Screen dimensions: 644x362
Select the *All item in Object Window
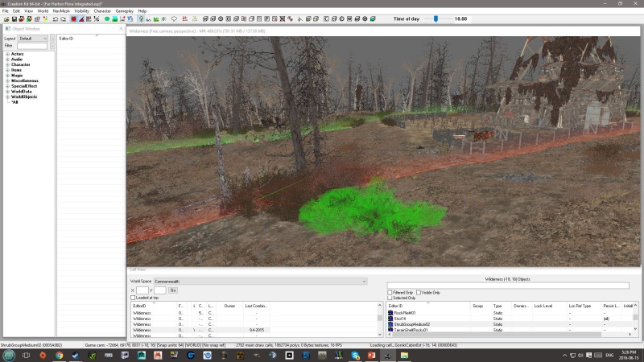coord(14,102)
